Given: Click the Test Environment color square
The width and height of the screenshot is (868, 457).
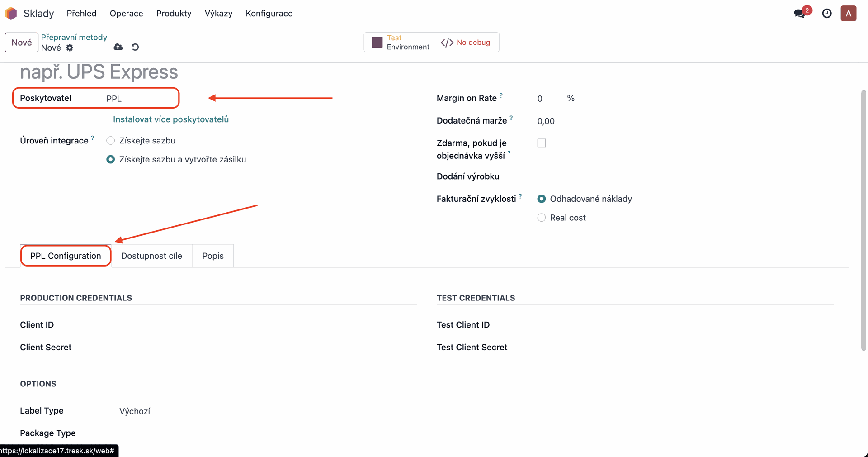Looking at the screenshot, I should click(377, 43).
